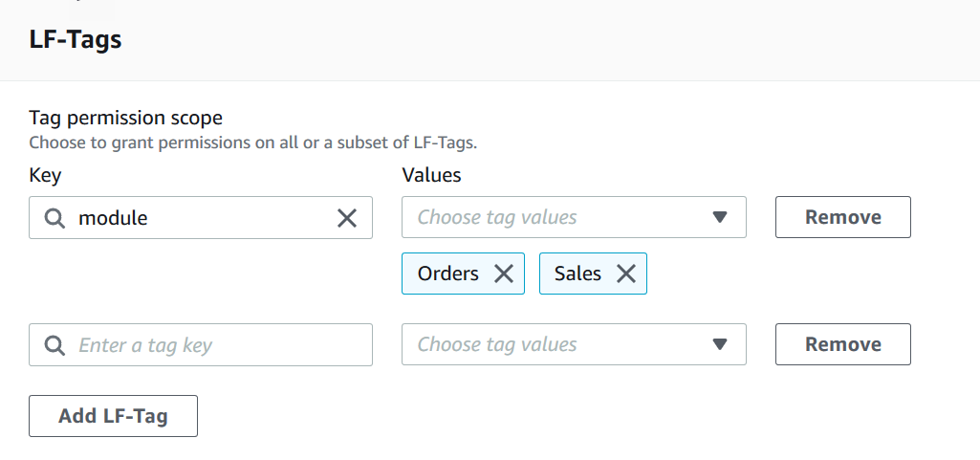The width and height of the screenshot is (980, 460).
Task: Click the LF-Tags section heading
Action: click(x=76, y=39)
